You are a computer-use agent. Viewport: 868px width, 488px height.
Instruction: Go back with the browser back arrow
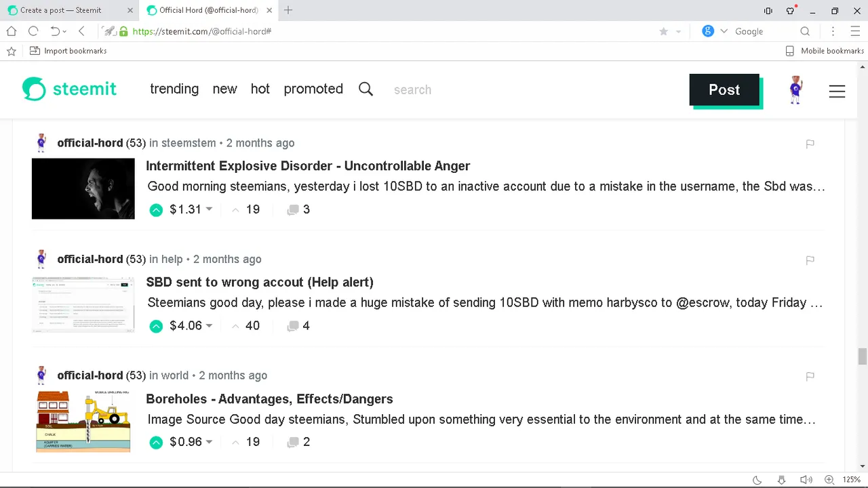81,31
